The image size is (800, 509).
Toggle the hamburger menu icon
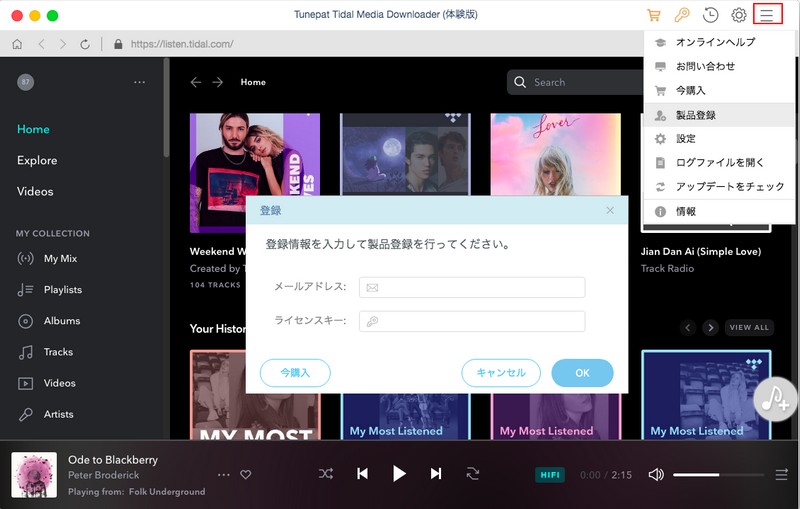click(x=767, y=14)
